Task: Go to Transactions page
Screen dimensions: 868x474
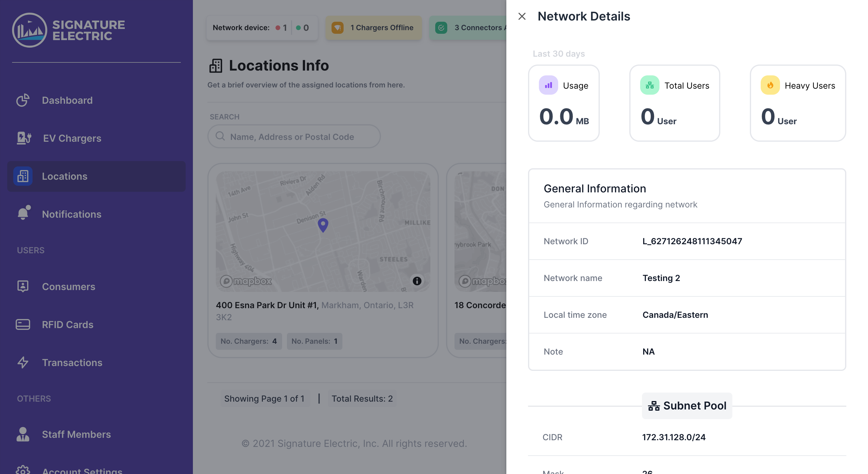Action: click(x=96, y=363)
